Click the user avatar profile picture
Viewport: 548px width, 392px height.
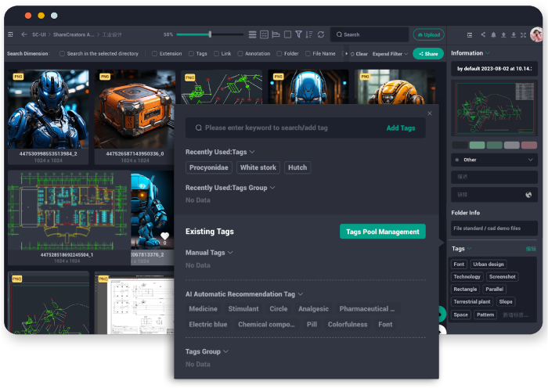536,34
